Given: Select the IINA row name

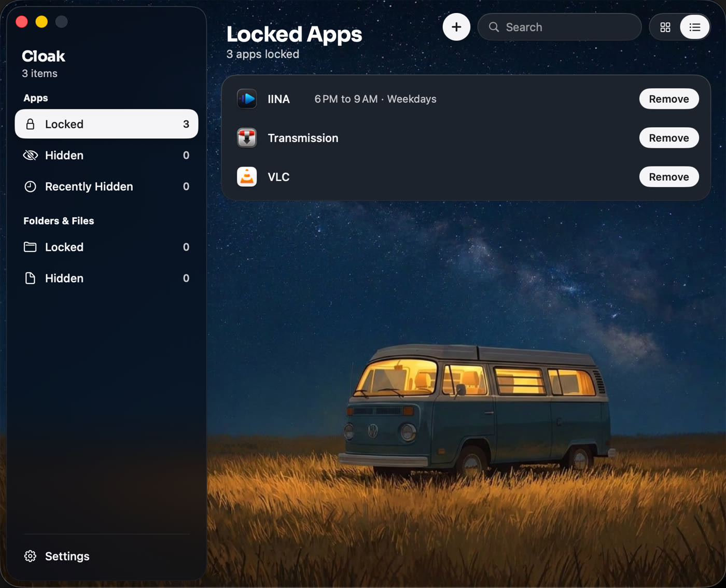Looking at the screenshot, I should [x=278, y=99].
